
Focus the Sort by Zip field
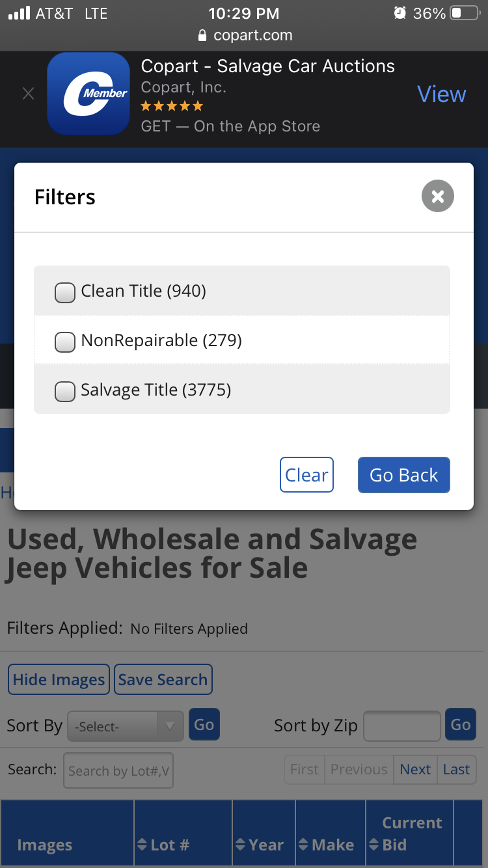pyautogui.click(x=402, y=726)
